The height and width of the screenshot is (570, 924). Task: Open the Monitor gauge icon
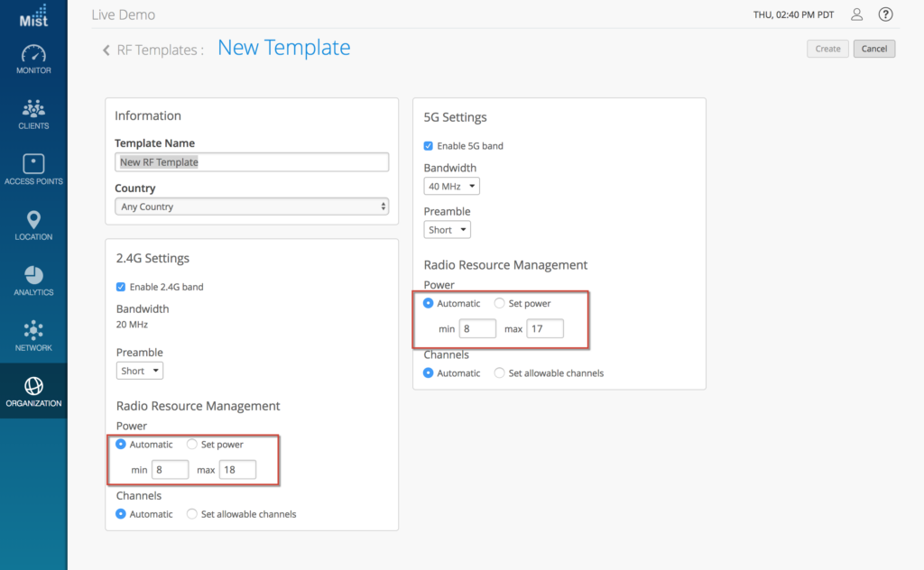coord(33,53)
